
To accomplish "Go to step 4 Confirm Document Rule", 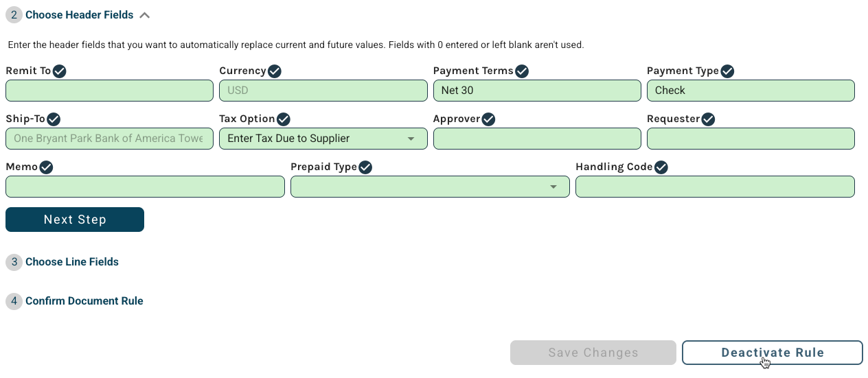I will [84, 301].
